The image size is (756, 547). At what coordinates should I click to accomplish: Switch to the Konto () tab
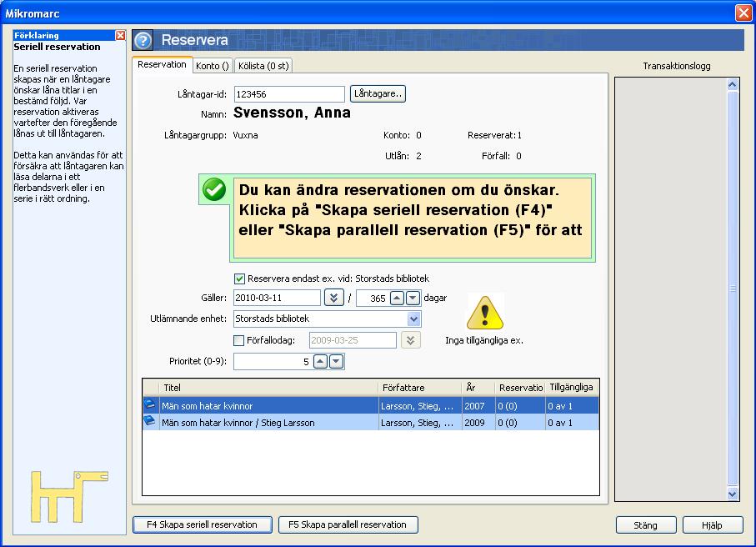click(213, 66)
